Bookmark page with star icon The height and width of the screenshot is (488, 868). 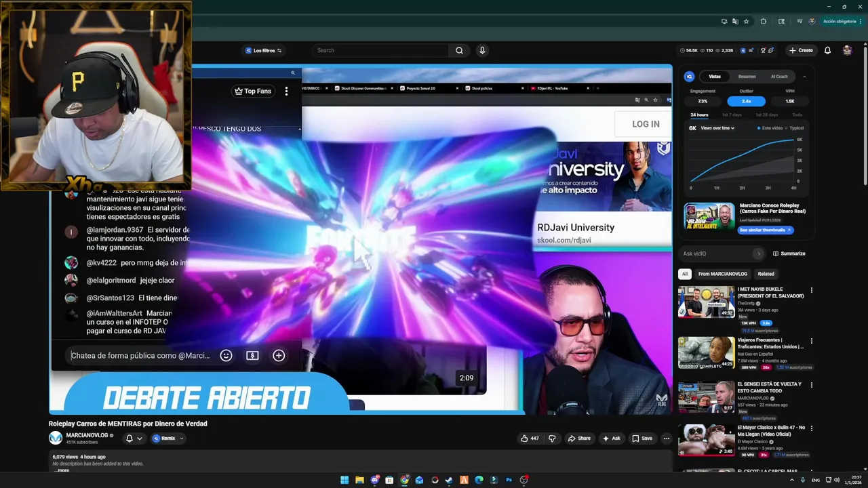(746, 21)
